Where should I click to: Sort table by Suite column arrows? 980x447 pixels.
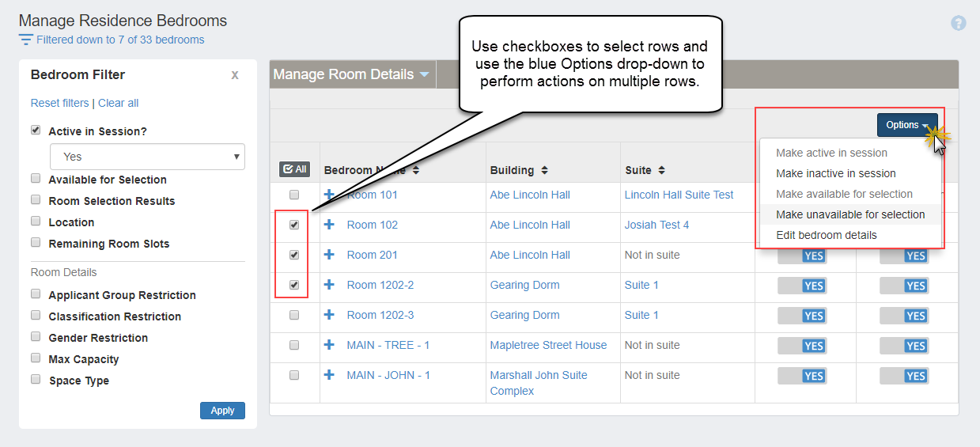[661, 170]
